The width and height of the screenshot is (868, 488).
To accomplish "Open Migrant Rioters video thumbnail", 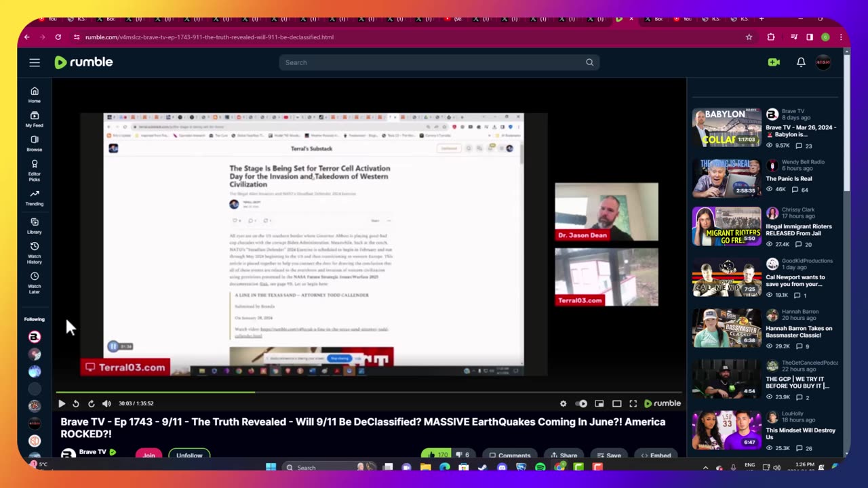I will 726,226.
